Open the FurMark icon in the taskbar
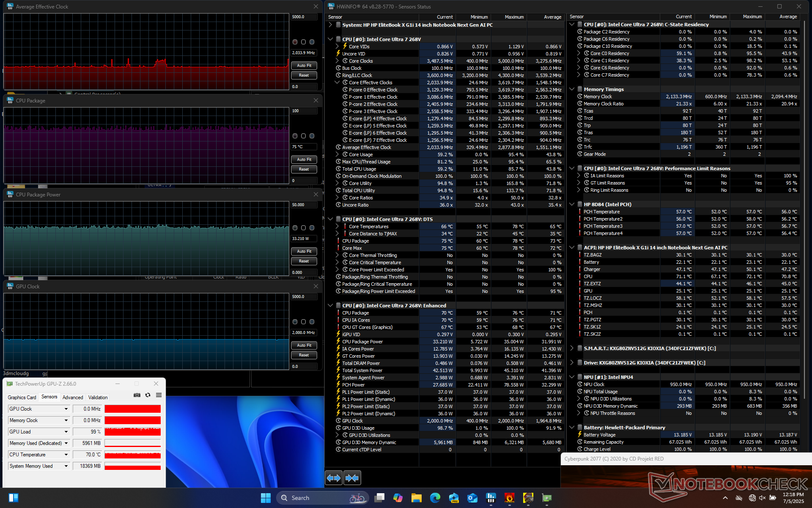 (x=509, y=498)
